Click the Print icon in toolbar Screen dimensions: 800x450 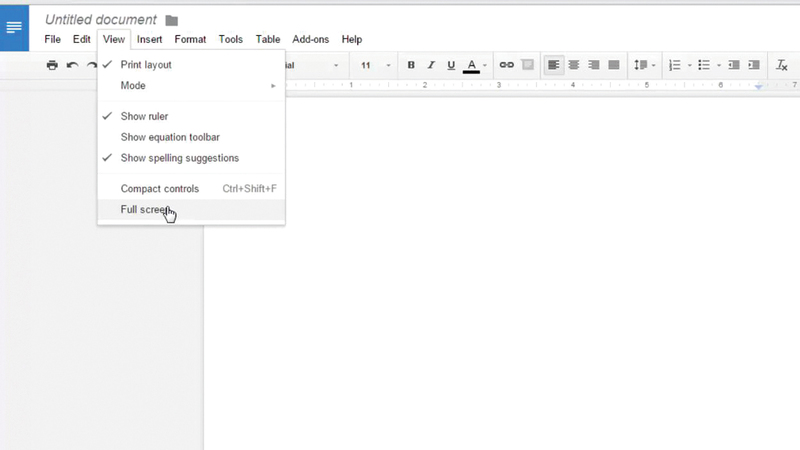pos(52,65)
